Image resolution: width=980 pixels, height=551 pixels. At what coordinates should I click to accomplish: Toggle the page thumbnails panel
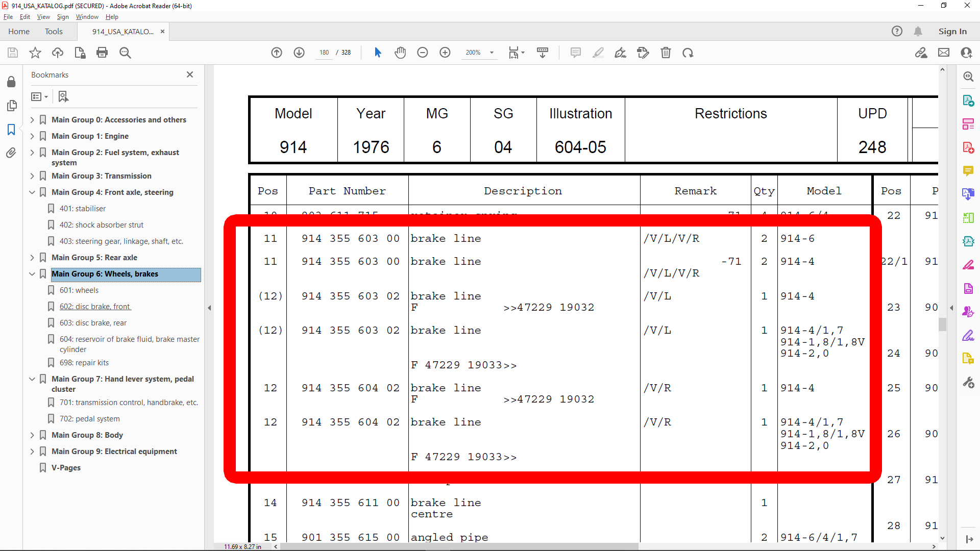coord(11,106)
